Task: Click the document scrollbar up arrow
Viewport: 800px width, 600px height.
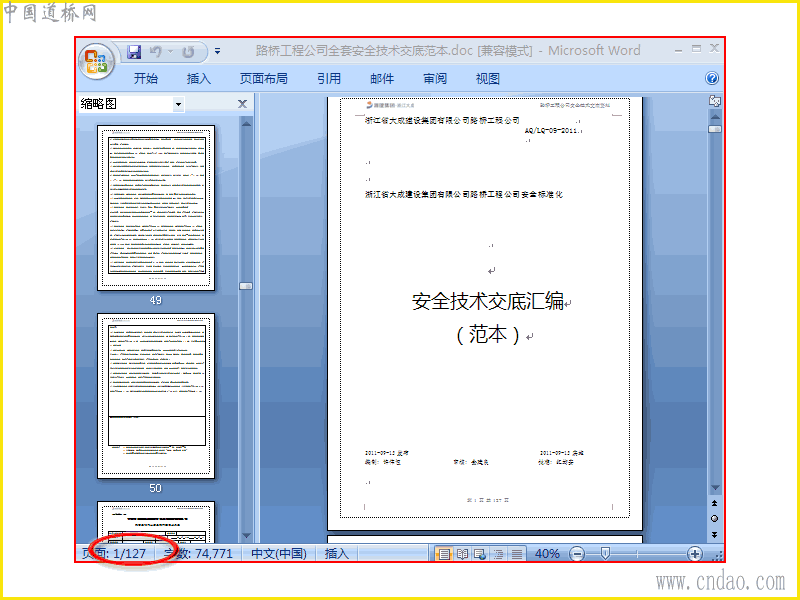Action: click(x=715, y=117)
